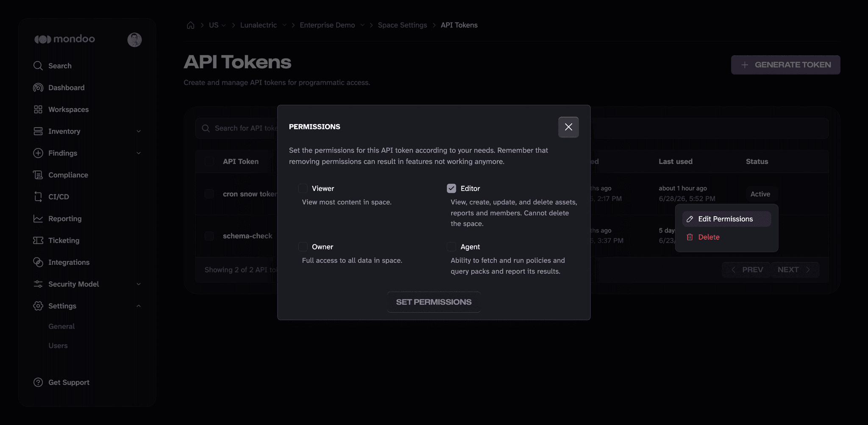
Task: Open the user avatar profile
Action: point(134,40)
